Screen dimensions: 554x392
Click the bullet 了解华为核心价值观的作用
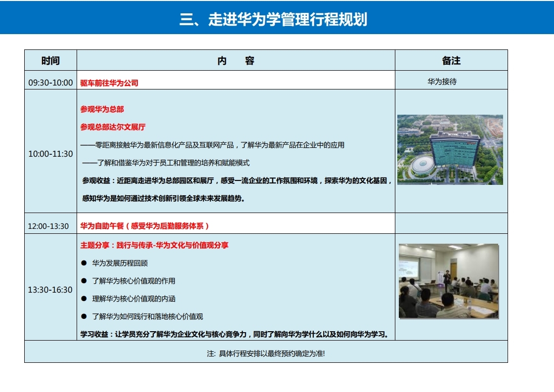[133, 281]
